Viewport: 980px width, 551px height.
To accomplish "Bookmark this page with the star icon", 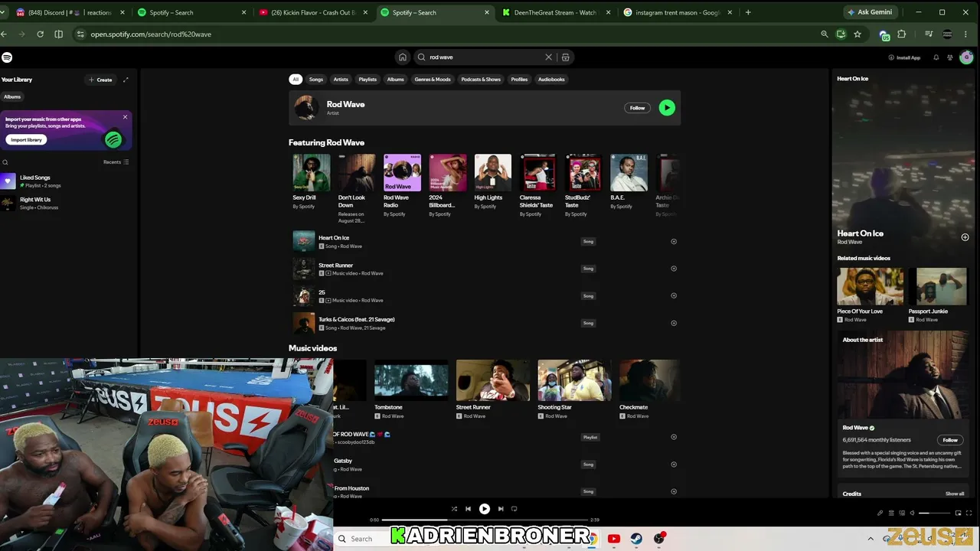I will [x=857, y=34].
